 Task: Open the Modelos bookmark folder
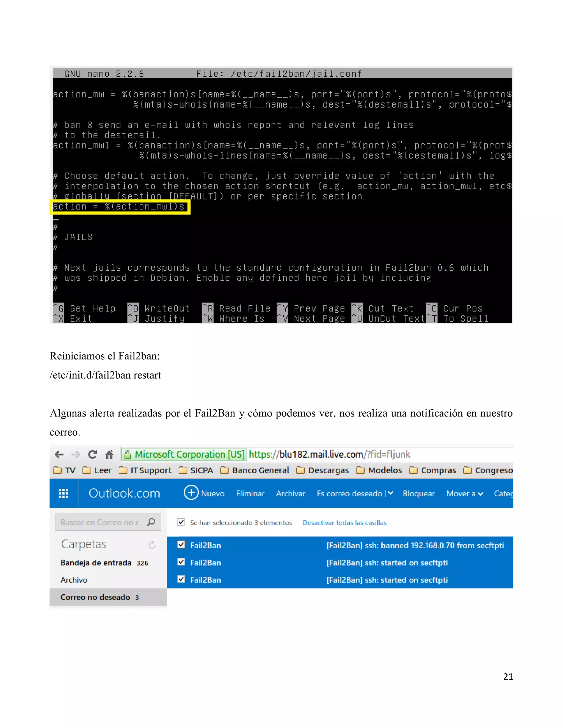pos(379,470)
